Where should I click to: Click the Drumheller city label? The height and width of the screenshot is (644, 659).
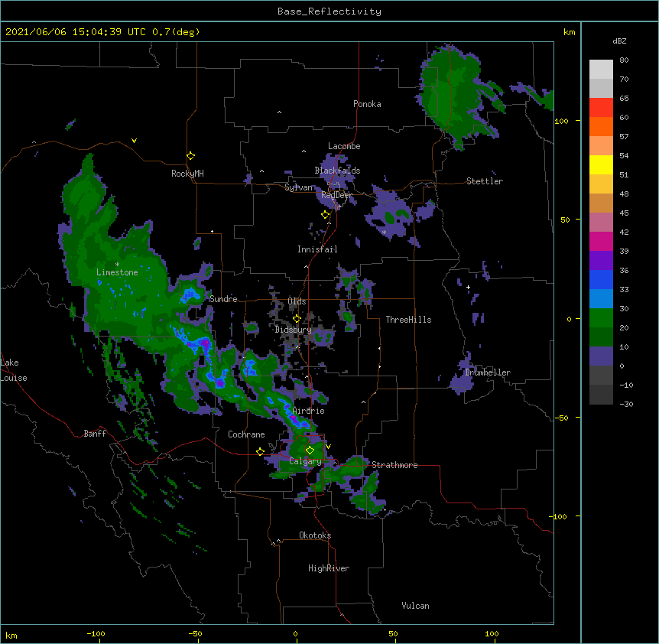point(488,372)
